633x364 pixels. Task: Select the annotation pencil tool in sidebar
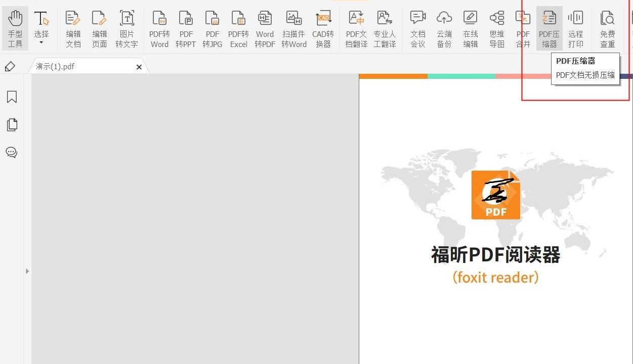[11, 66]
